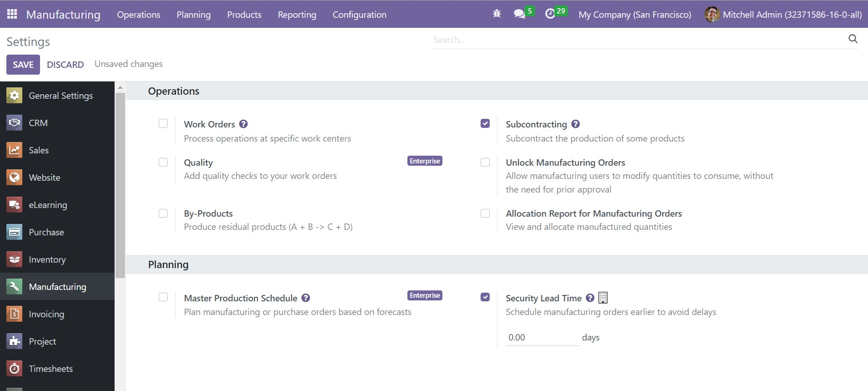
Task: Select the Website globe icon
Action: pyautogui.click(x=15, y=178)
